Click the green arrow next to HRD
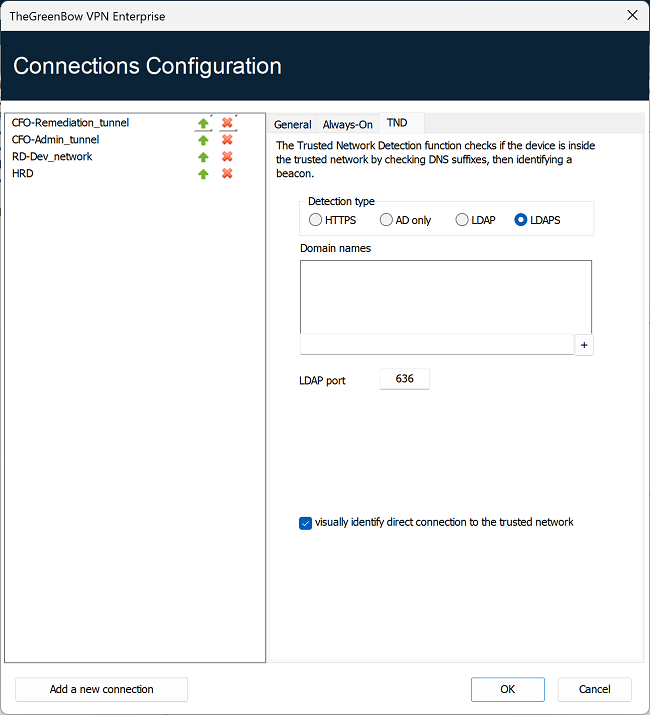The width and height of the screenshot is (650, 715). [203, 174]
